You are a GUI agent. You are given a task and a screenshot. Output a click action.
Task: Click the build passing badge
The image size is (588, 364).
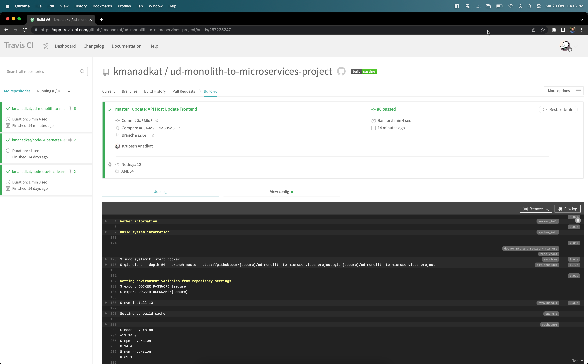(x=364, y=71)
